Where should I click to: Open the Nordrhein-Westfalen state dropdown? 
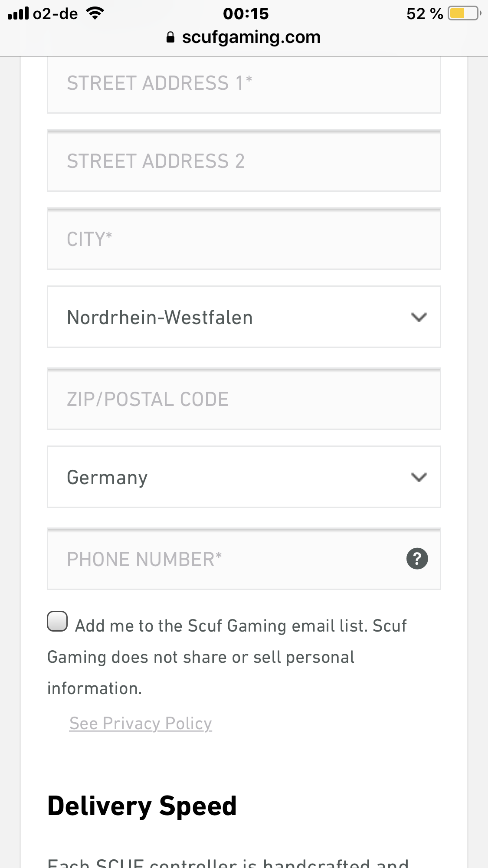[244, 317]
